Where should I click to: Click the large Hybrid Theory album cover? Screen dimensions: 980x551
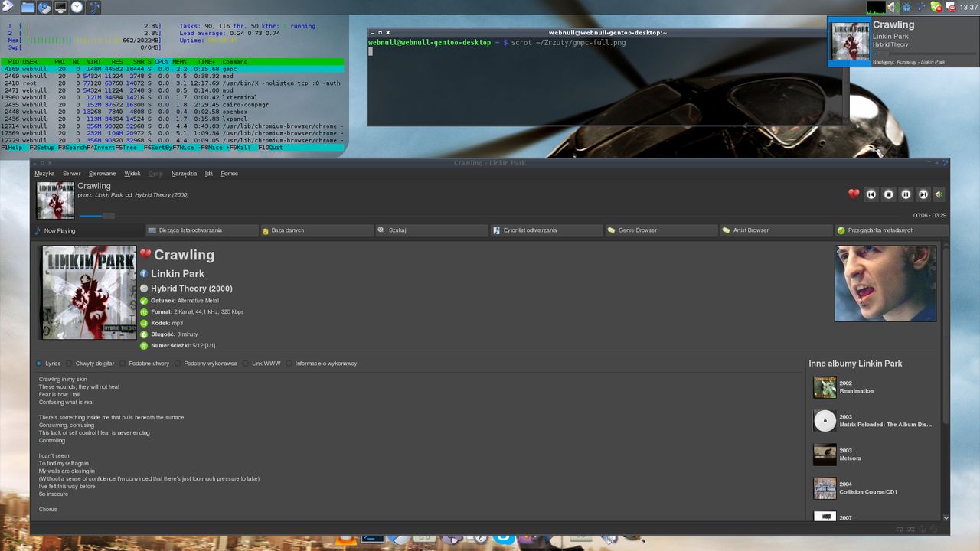[88, 292]
